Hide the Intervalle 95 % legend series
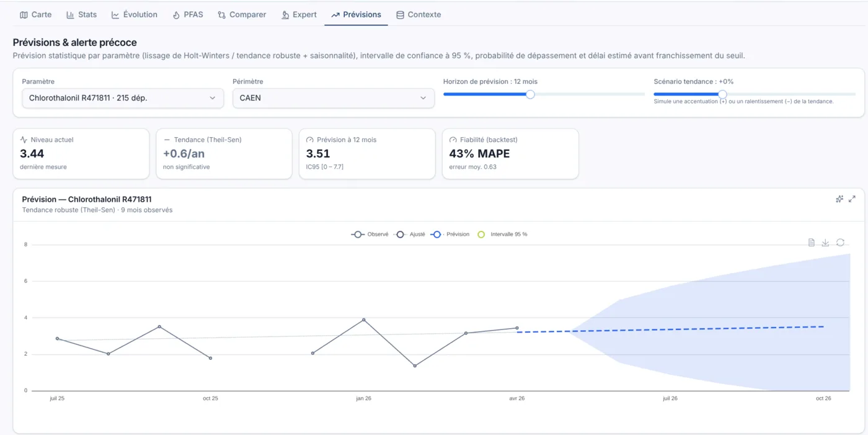The height and width of the screenshot is (435, 868). [502, 235]
